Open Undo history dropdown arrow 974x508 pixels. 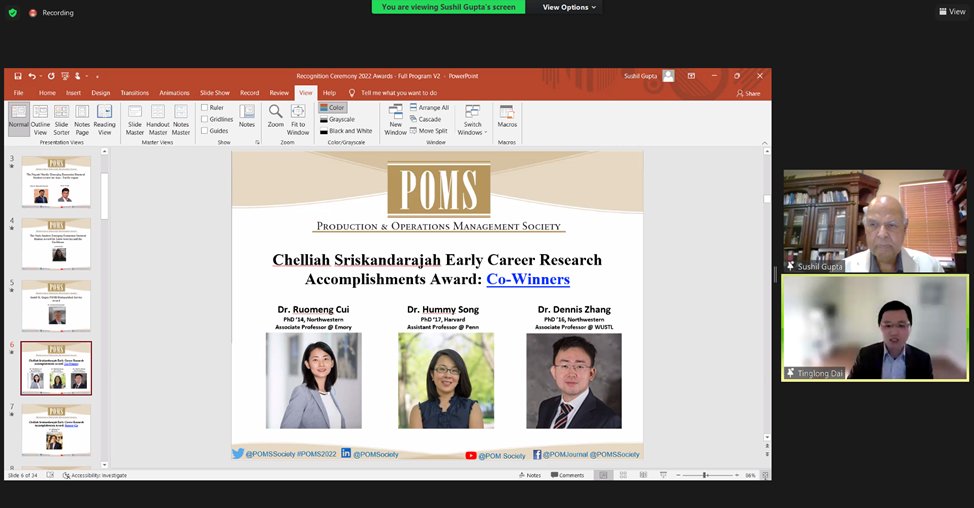click(x=40, y=76)
